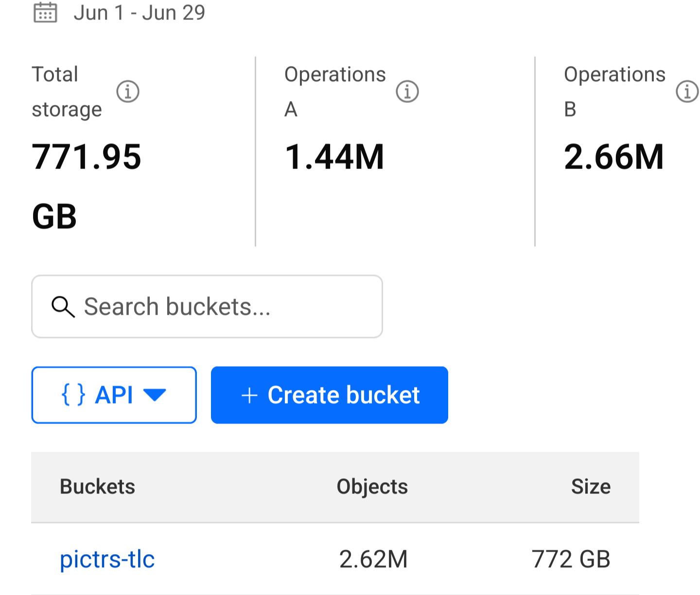Image resolution: width=700 pixels, height=595 pixels.
Task: Show info for Total storage
Action: (128, 91)
